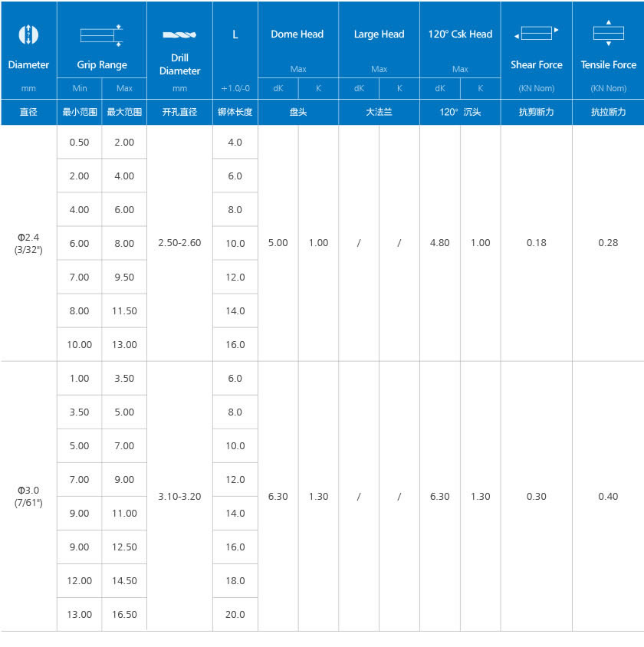Click rivet length cell 20.0

click(235, 615)
